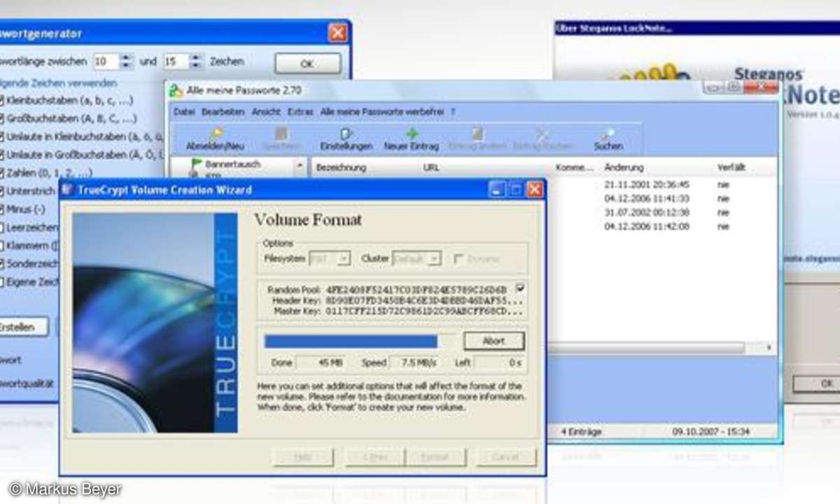Click the Alle meine Passworte title bar icon
Image resolution: width=840 pixels, height=504 pixels.
click(x=176, y=90)
